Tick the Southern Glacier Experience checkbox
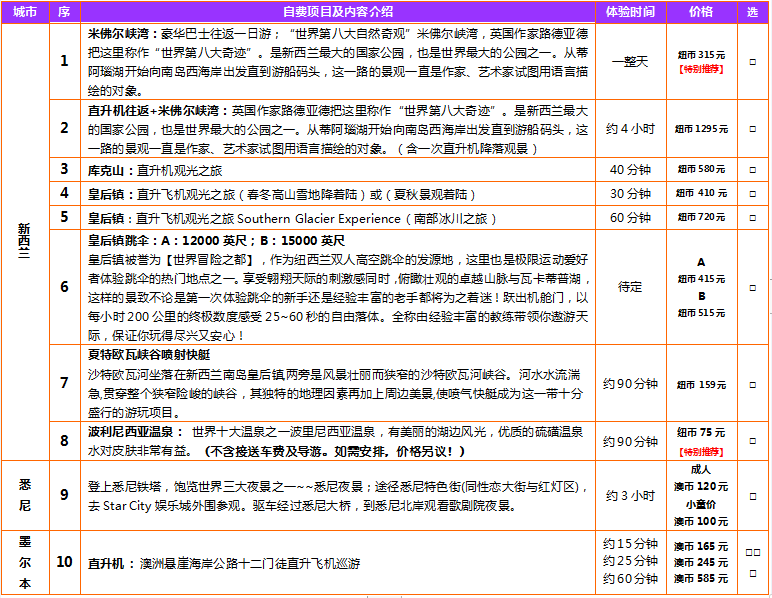The image size is (772, 598). 752,217
